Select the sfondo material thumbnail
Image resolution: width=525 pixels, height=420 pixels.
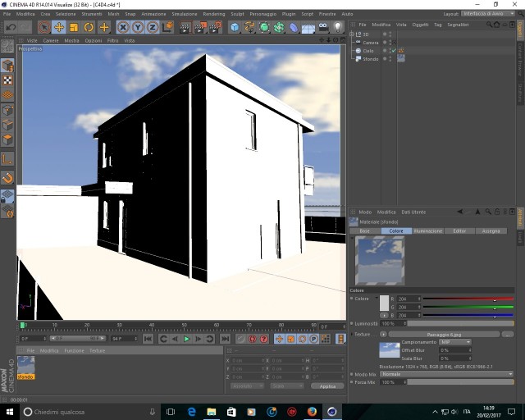coord(25,365)
